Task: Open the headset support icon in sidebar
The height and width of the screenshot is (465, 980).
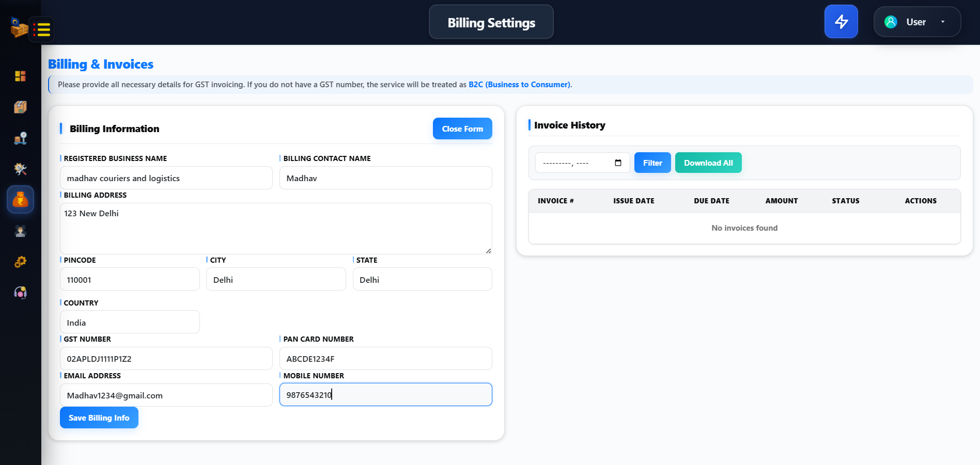Action: (20, 293)
